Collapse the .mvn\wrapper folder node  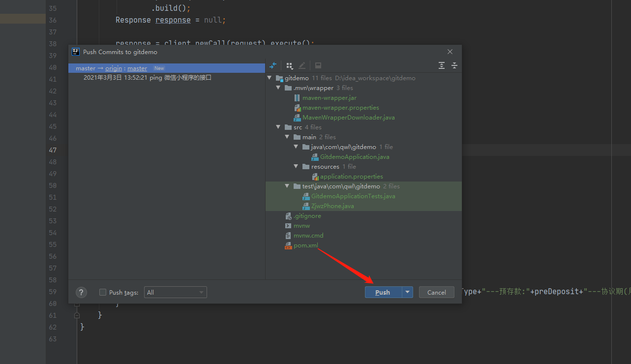(x=278, y=88)
